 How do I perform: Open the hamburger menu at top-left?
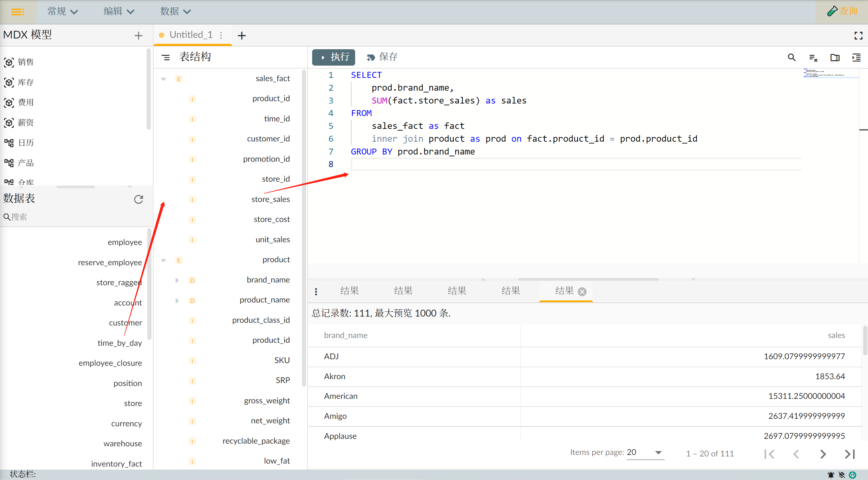tap(18, 12)
